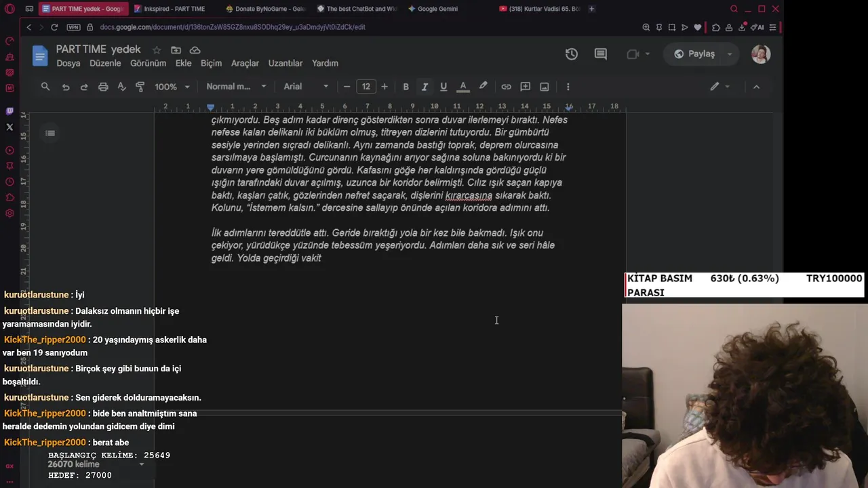Open the Uzantılar menu
The image size is (868, 488).
tap(285, 63)
